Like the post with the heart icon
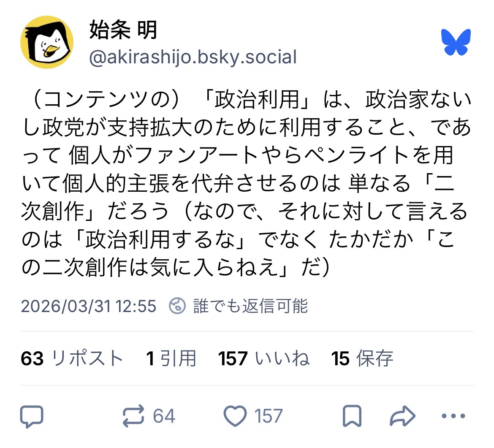494x448 pixels. pyautogui.click(x=235, y=416)
